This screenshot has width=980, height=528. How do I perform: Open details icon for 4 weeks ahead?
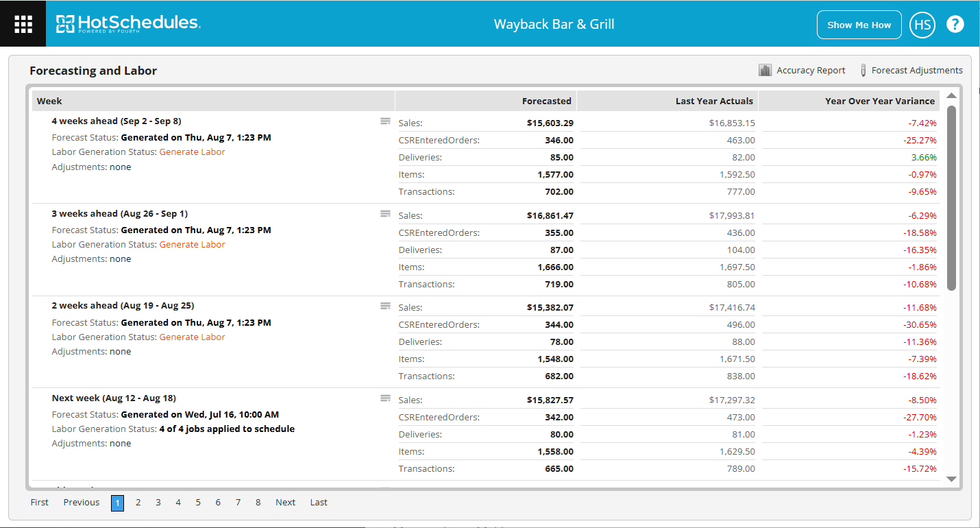pos(385,121)
